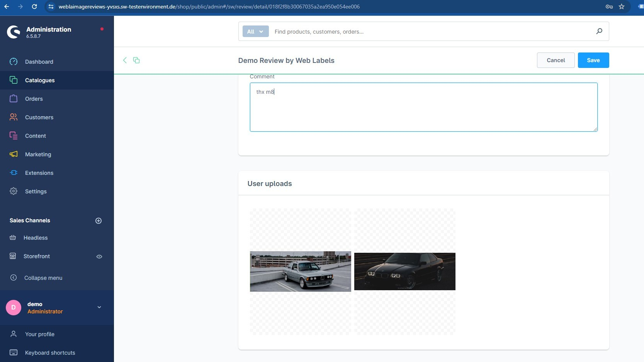Click the add Sales Channel plus icon
The height and width of the screenshot is (362, 644).
(99, 221)
